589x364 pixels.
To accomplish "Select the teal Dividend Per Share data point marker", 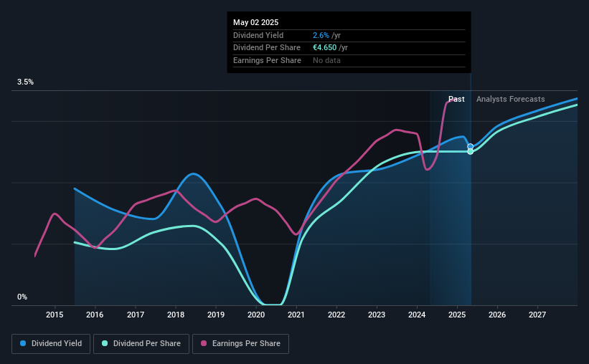I will click(x=471, y=152).
